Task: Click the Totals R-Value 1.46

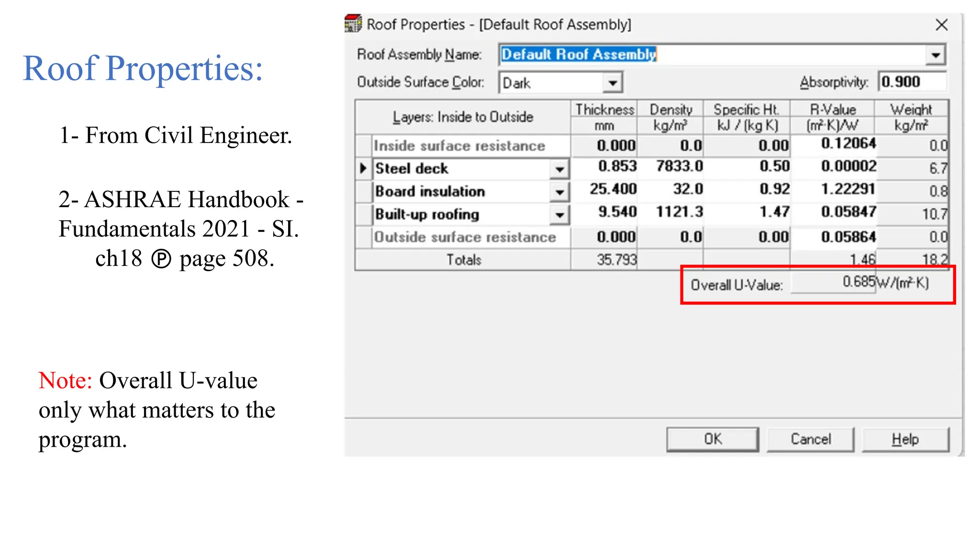Action: tap(833, 260)
